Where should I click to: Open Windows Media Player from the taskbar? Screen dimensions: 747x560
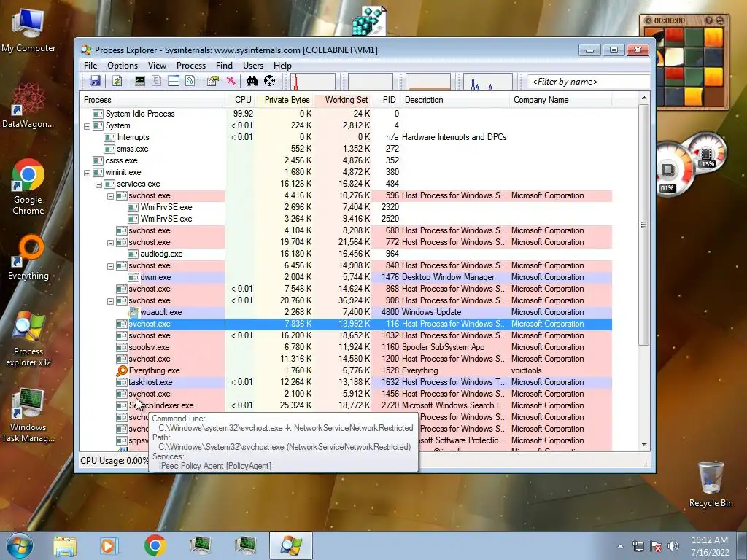109,545
